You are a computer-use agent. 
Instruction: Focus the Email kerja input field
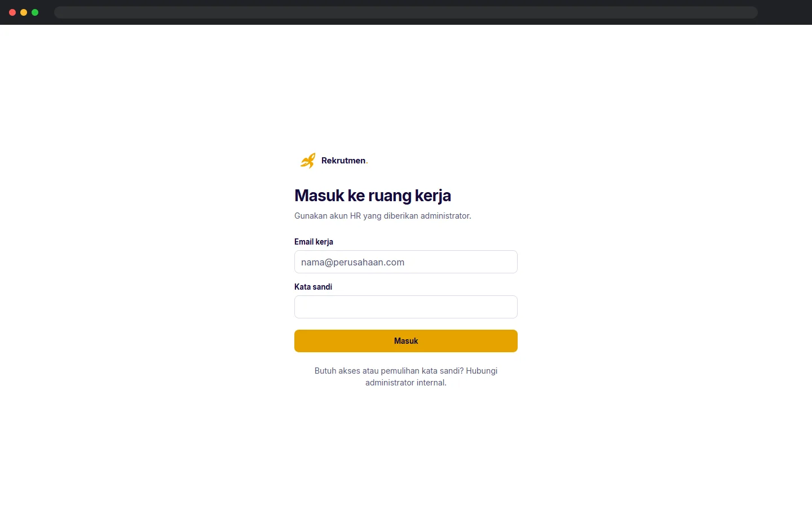[x=406, y=262]
